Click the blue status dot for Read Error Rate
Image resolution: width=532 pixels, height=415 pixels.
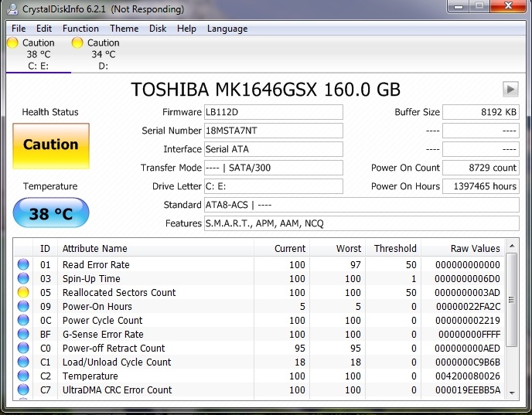(x=23, y=265)
